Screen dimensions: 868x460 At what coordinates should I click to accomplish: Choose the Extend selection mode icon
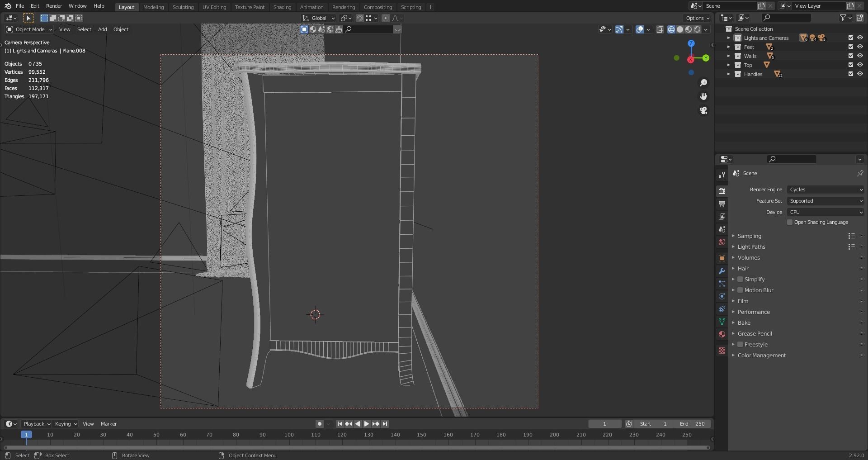tap(53, 18)
